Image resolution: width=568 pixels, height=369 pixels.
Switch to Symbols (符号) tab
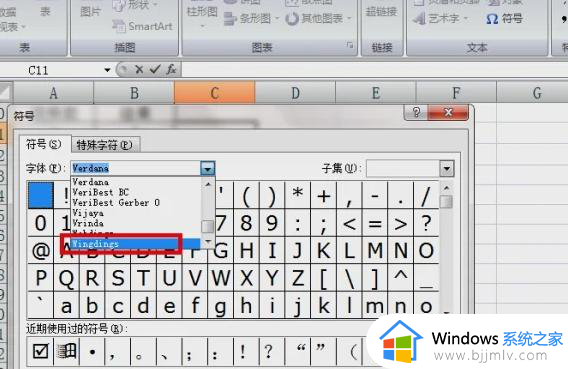(44, 144)
